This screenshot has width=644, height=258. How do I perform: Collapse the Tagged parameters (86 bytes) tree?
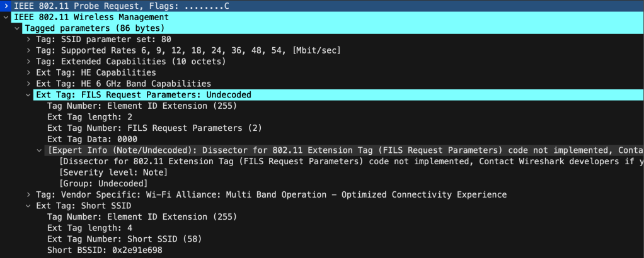click(x=17, y=28)
